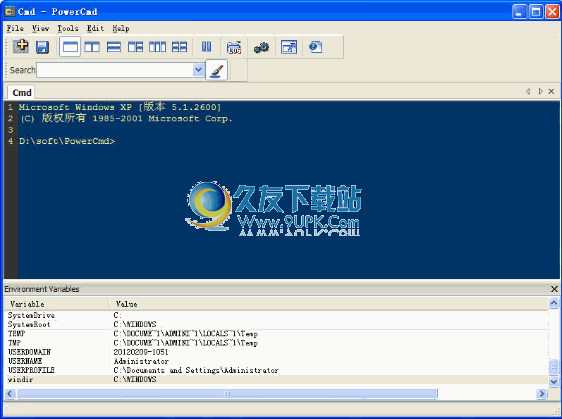Click the vertical scrollbar down arrow in variables list
Image resolution: width=562 pixels, height=419 pixels.
tap(553, 382)
